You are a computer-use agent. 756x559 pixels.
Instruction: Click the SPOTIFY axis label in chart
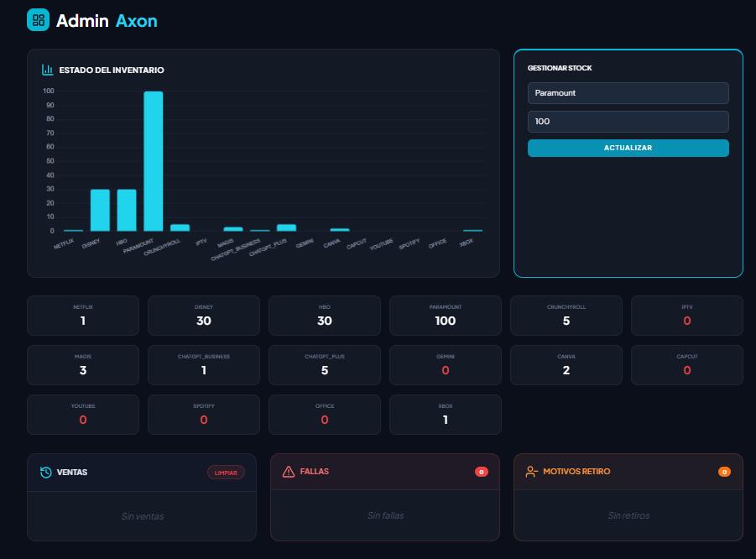pyautogui.click(x=409, y=244)
